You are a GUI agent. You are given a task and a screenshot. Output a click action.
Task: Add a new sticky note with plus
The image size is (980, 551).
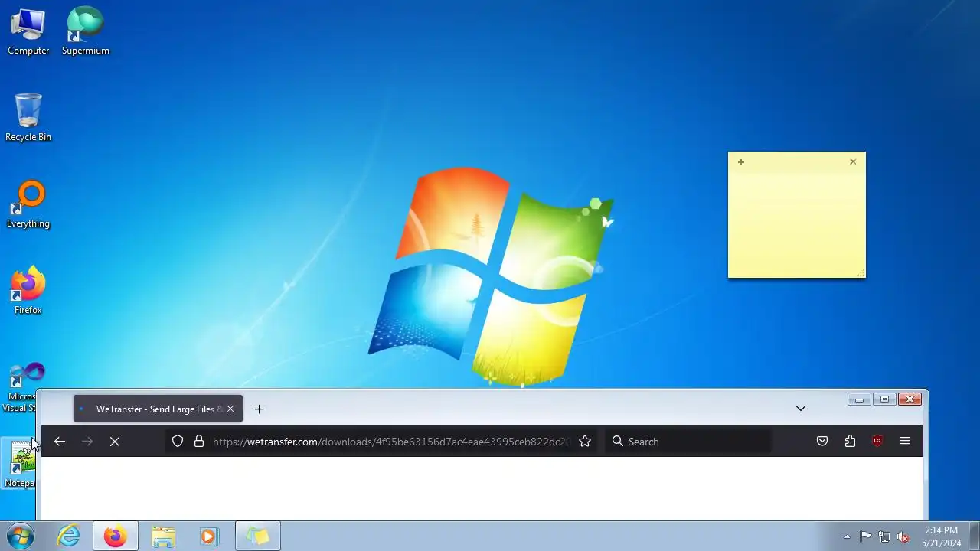point(740,162)
